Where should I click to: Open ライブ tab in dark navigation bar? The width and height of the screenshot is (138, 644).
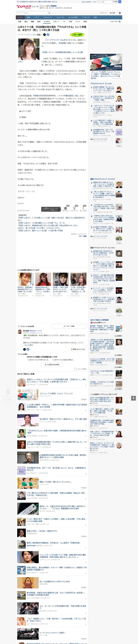(x=37, y=17)
